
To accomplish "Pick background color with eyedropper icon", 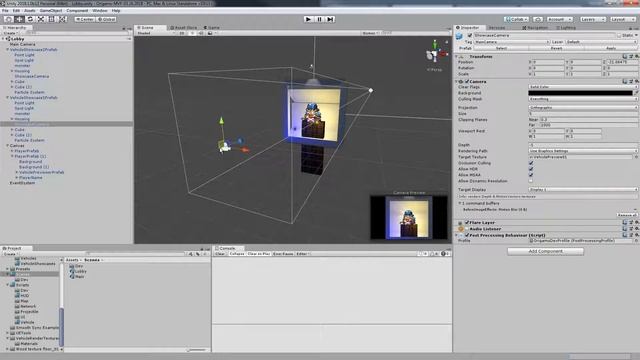I will tap(636, 93).
